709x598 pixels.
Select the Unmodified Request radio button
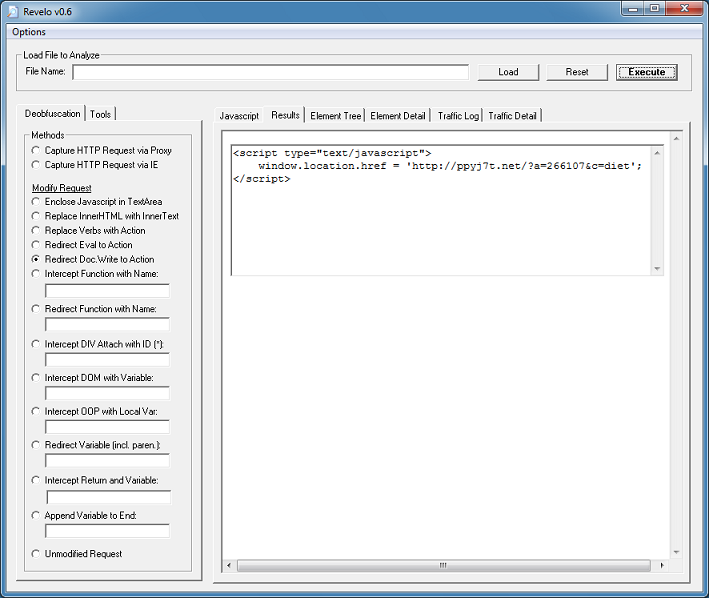[37, 554]
